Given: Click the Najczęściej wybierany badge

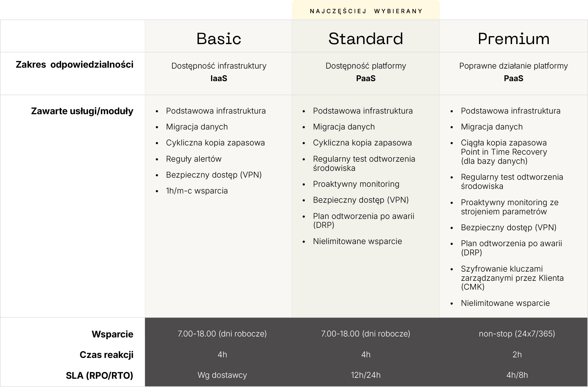Looking at the screenshot, I should tap(366, 11).
